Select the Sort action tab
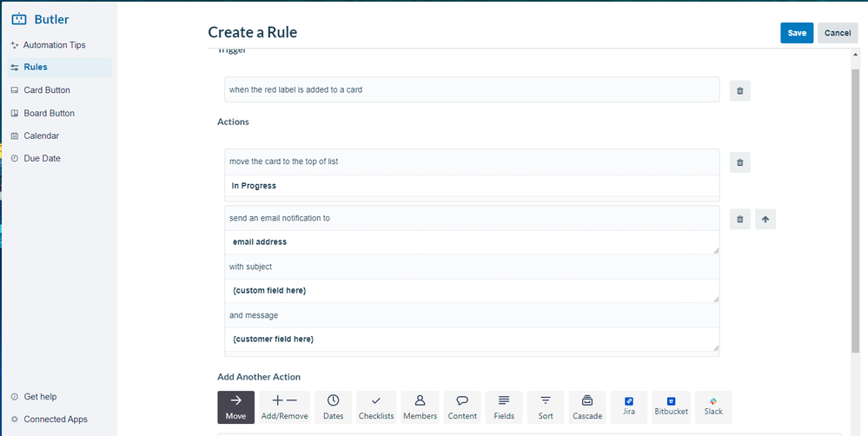Image resolution: width=868 pixels, height=436 pixels. [546, 407]
